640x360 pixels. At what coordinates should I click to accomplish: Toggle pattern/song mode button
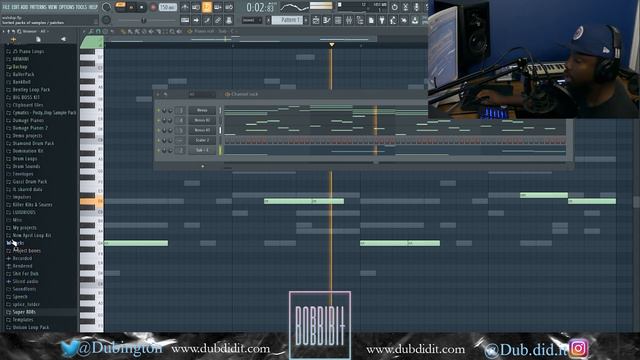pos(120,5)
